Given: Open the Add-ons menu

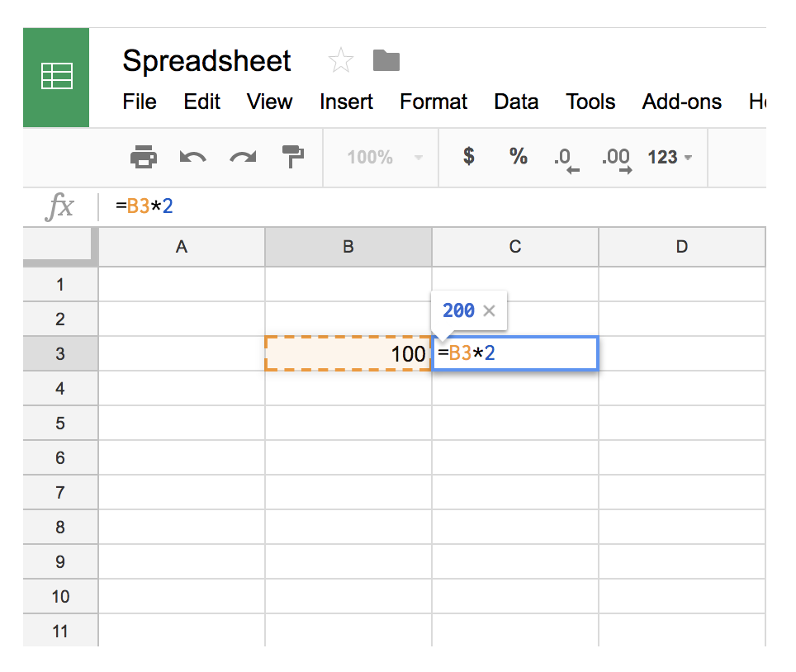Looking at the screenshot, I should [681, 102].
